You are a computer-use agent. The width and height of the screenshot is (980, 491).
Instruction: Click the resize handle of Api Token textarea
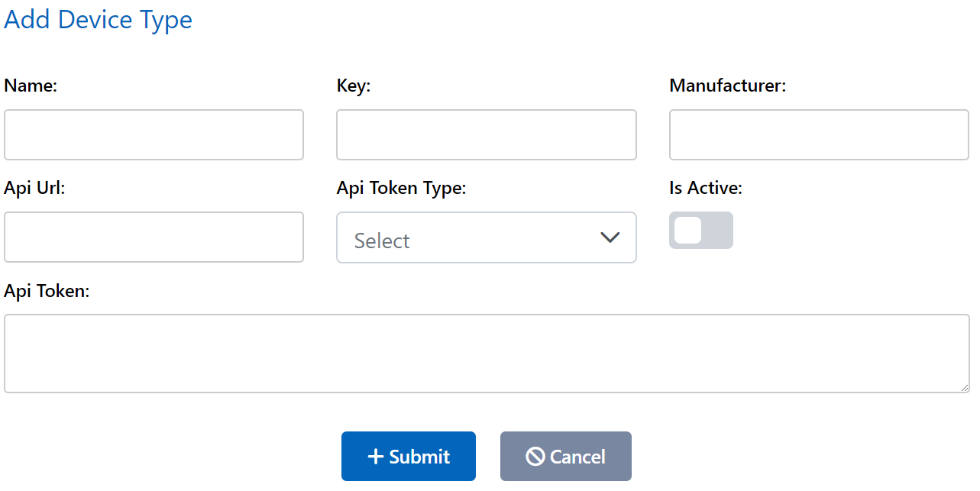[x=964, y=389]
